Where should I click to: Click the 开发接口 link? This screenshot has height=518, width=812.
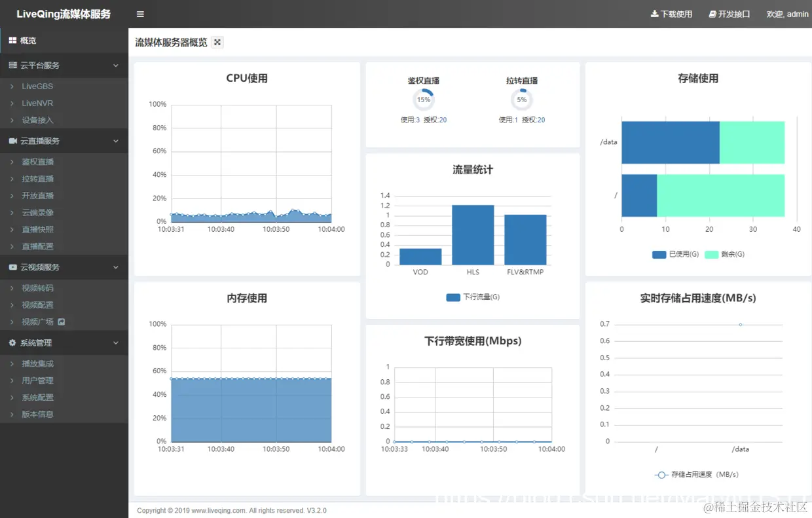(x=729, y=14)
